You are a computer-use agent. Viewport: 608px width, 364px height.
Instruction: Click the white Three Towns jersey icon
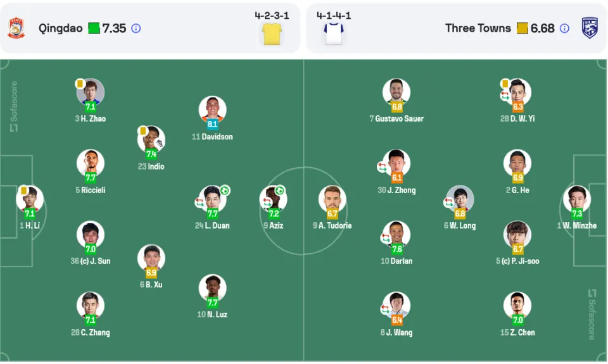pyautogui.click(x=334, y=34)
